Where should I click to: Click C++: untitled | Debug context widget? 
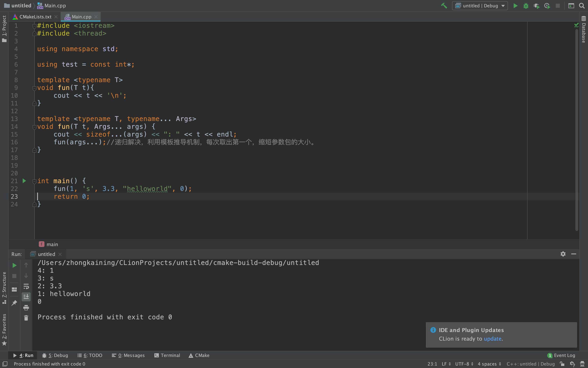coord(531,364)
